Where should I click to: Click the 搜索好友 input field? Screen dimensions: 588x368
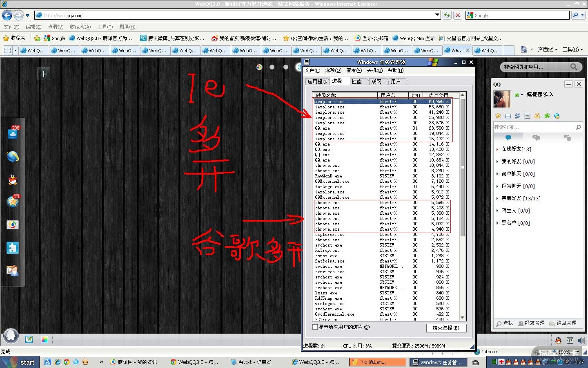(533, 127)
